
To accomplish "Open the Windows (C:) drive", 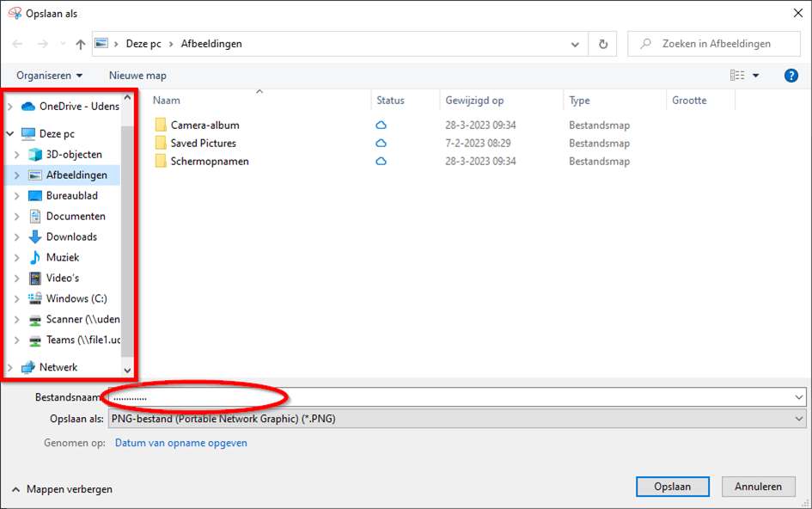I will [x=76, y=299].
